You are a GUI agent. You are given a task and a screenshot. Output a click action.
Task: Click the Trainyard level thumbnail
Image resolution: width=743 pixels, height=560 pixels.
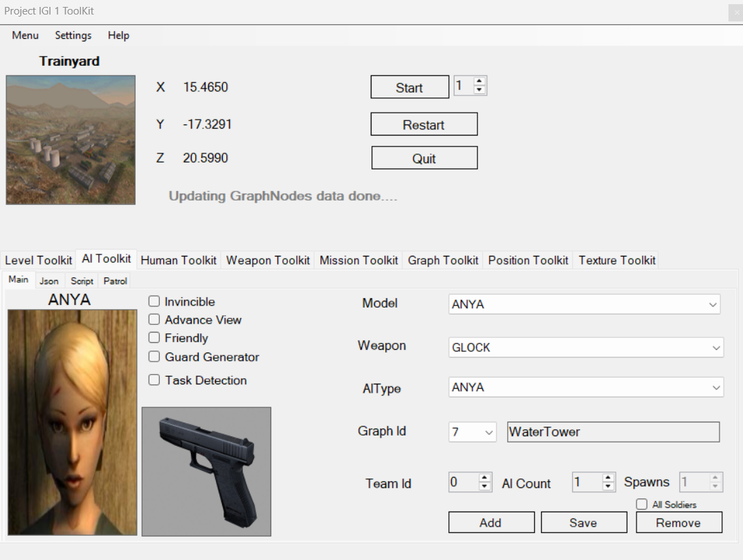[71, 140]
